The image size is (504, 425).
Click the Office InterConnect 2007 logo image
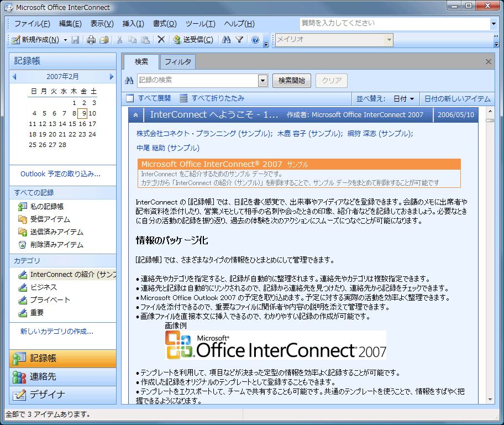pos(275,345)
